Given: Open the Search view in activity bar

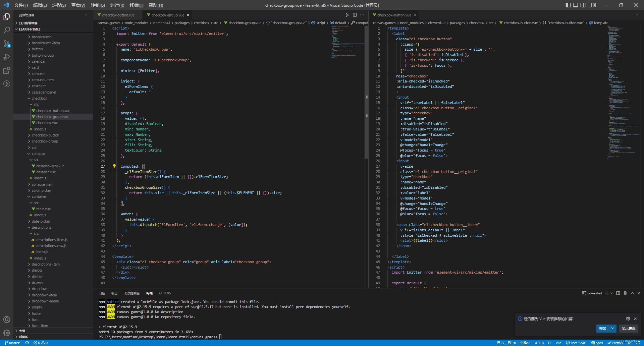Looking at the screenshot, I should tap(7, 30).
